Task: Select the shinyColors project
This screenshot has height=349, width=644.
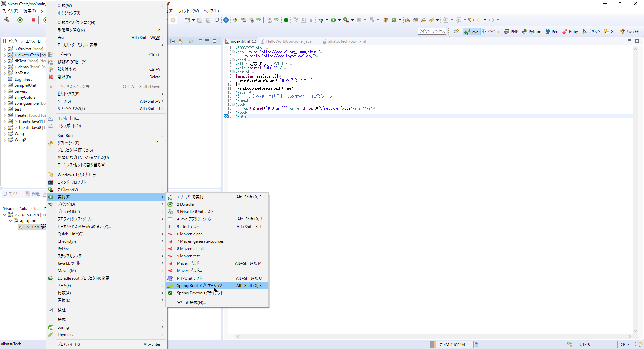Action: [25, 97]
